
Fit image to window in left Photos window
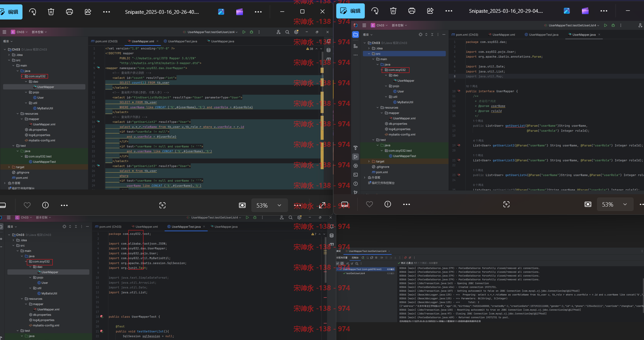242,205
